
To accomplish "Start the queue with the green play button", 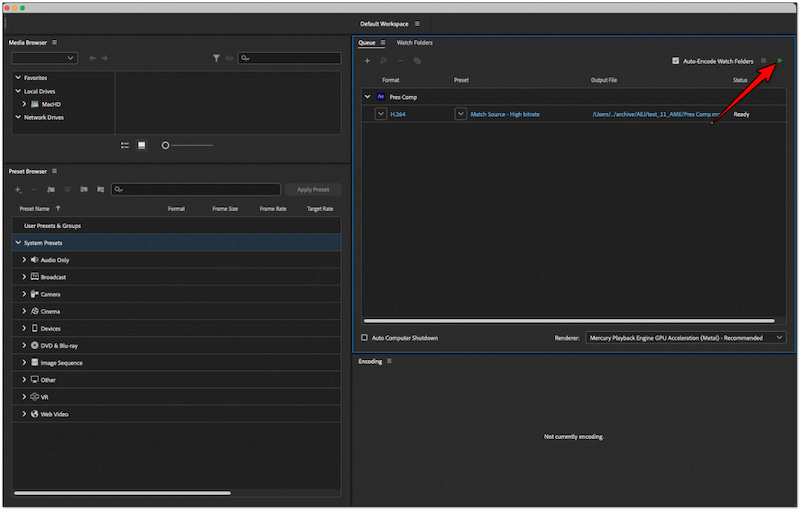I will coord(780,61).
